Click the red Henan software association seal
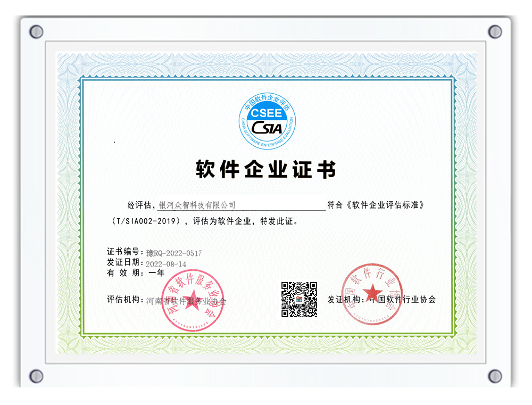Image resolution: width=532 pixels, height=405 pixels. pyautogui.click(x=193, y=300)
